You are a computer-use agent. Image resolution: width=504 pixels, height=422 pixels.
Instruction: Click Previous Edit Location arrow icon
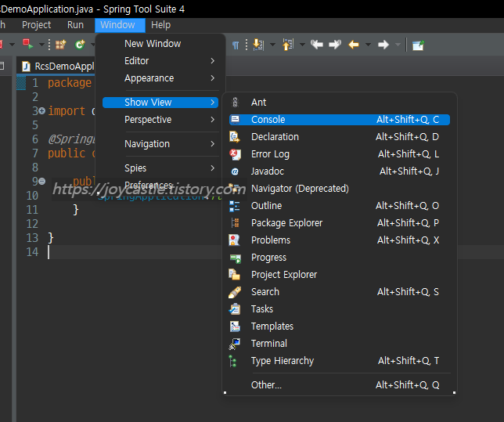tap(317, 45)
